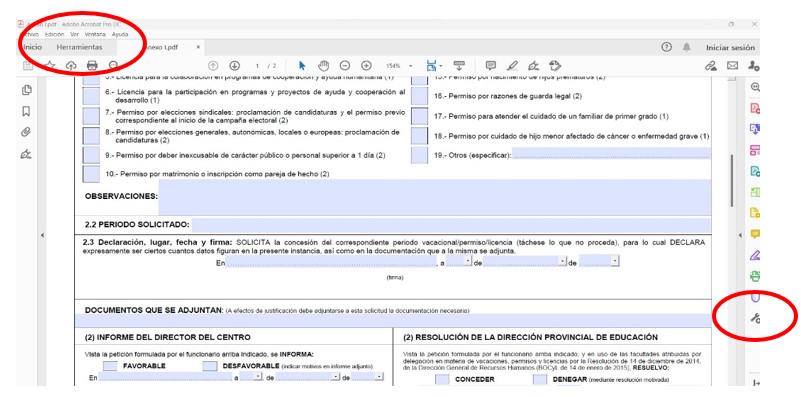Screen dimensions: 801x397
Task: Check box for item 7 elecciones sindicales
Action: click(91, 116)
